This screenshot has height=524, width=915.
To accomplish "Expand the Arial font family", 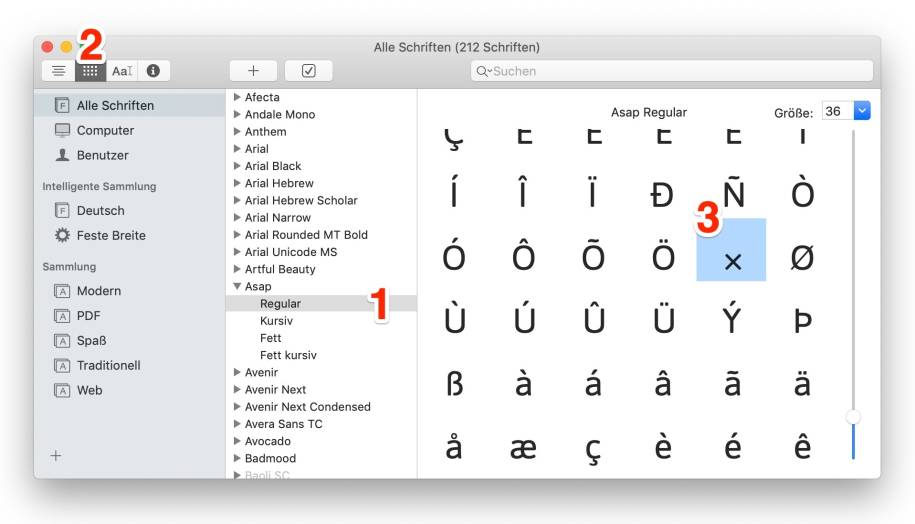I will pos(237,149).
